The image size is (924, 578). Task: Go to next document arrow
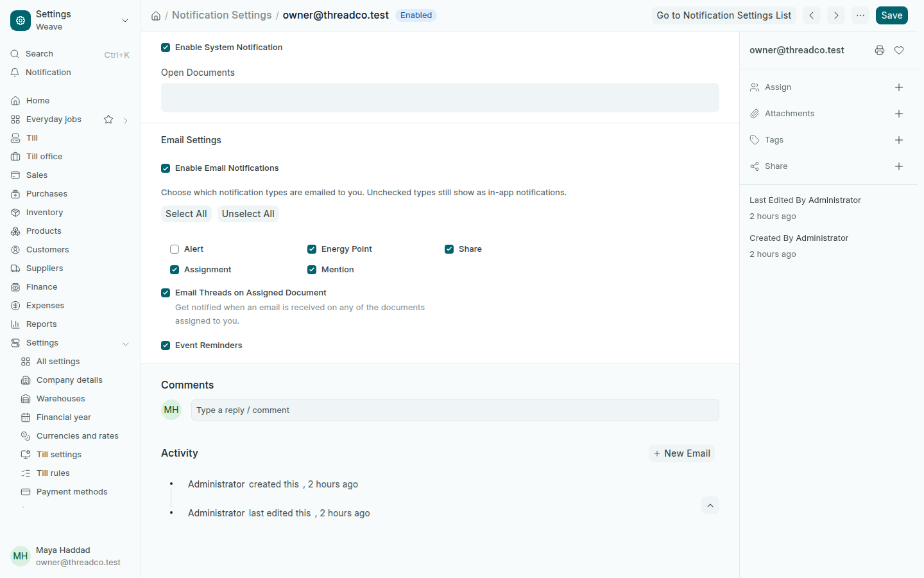(836, 15)
